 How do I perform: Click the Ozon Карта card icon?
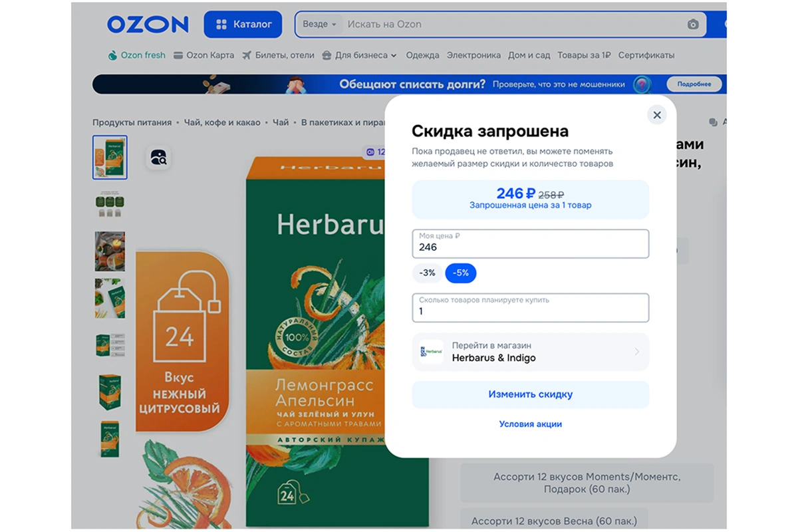[178, 55]
